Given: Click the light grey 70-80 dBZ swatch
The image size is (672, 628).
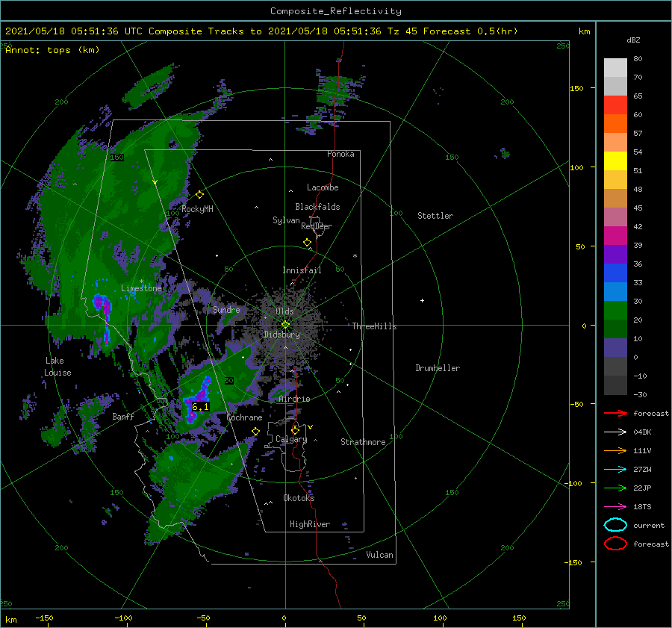Looking at the screenshot, I should point(615,68).
